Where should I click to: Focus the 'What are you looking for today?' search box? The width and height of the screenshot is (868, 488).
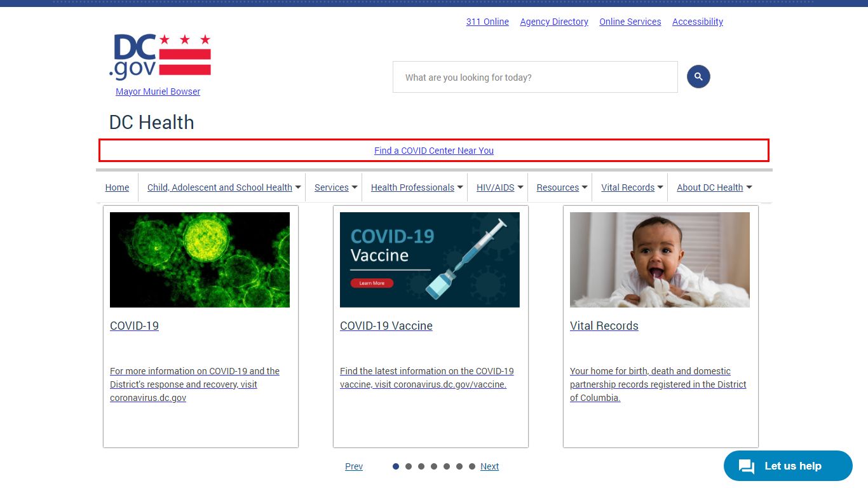point(535,77)
